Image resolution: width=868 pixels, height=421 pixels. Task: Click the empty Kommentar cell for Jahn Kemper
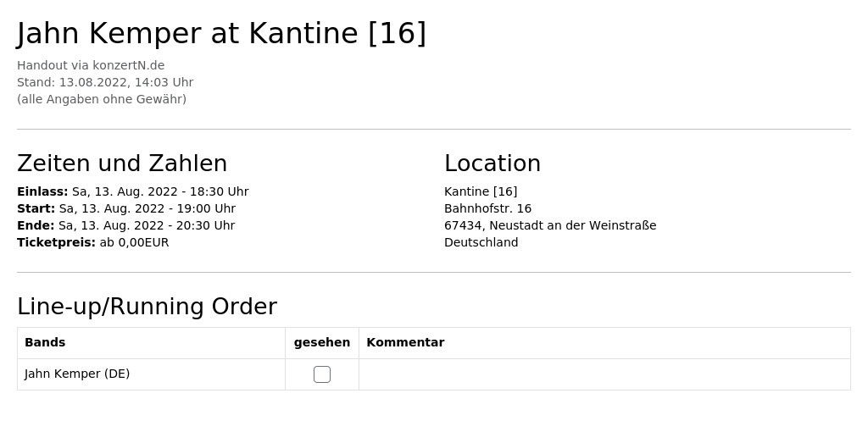604,374
